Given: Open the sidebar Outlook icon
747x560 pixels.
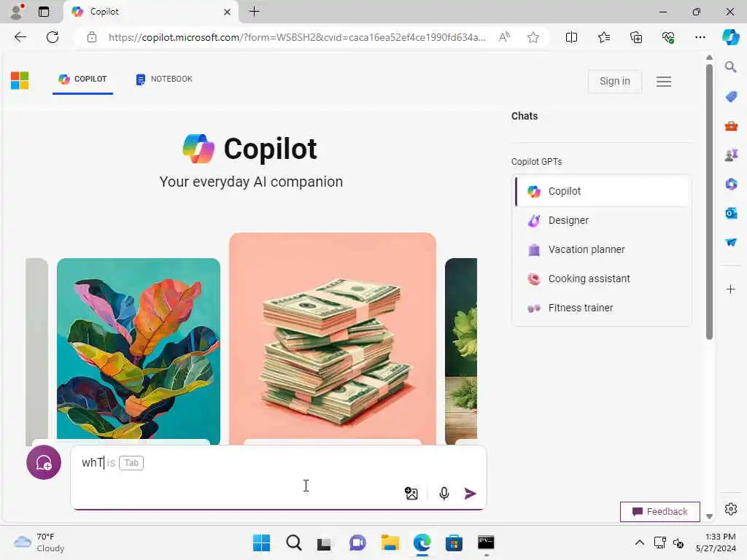Looking at the screenshot, I should pyautogui.click(x=731, y=214).
